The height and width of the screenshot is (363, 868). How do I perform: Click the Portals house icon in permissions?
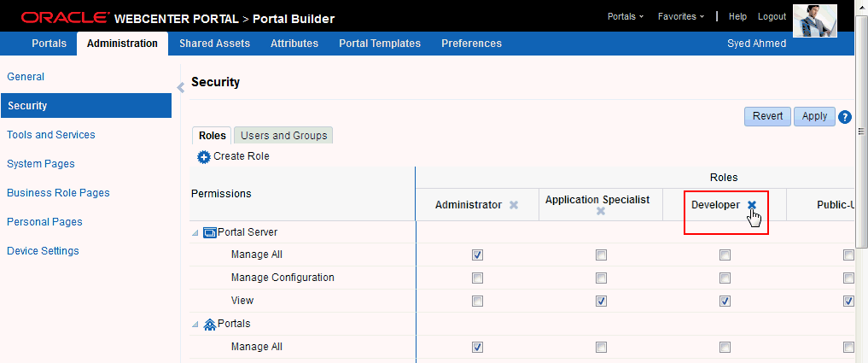pos(210,324)
